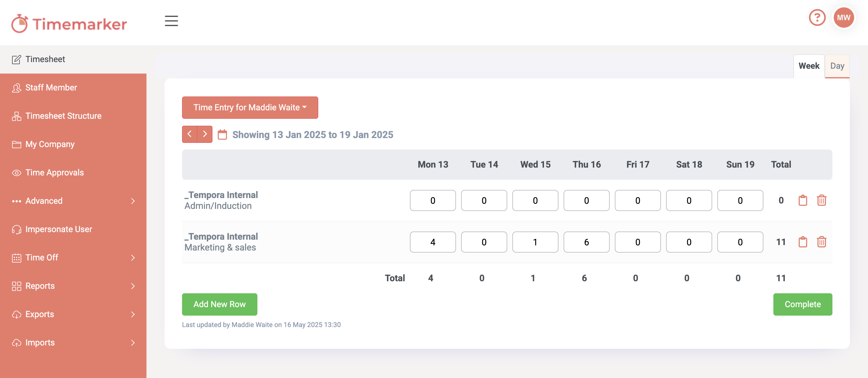Open the MW user avatar menu

point(844,17)
